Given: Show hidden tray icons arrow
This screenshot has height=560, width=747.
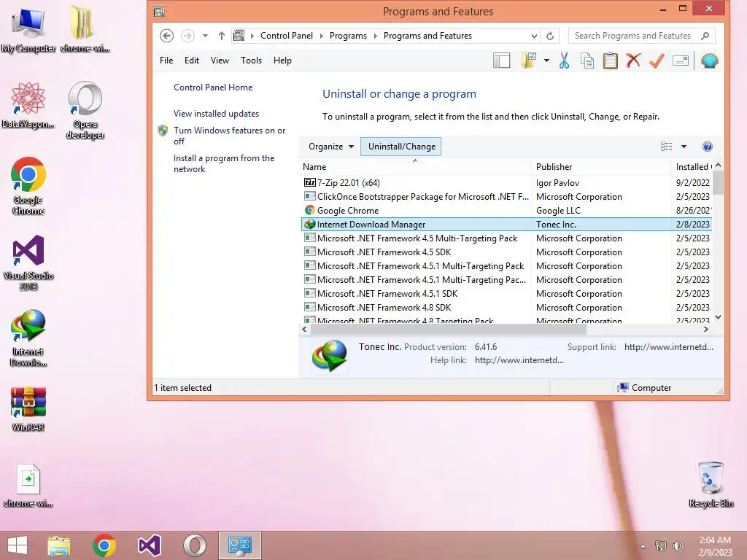Looking at the screenshot, I should pyautogui.click(x=643, y=546).
